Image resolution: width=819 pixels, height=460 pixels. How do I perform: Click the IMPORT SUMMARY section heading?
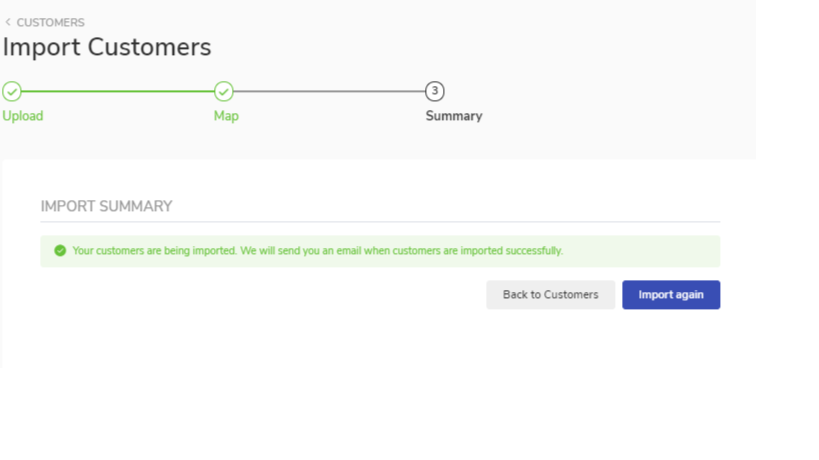click(106, 206)
